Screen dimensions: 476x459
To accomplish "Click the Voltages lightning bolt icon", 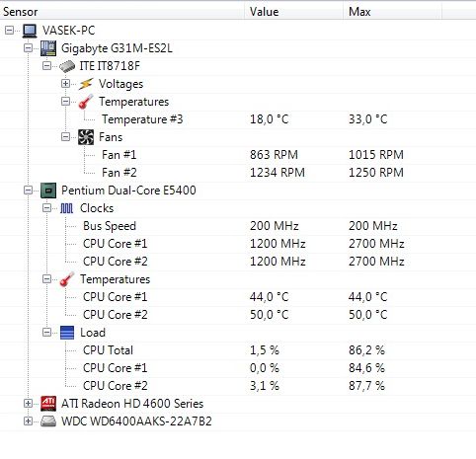I will (86, 84).
